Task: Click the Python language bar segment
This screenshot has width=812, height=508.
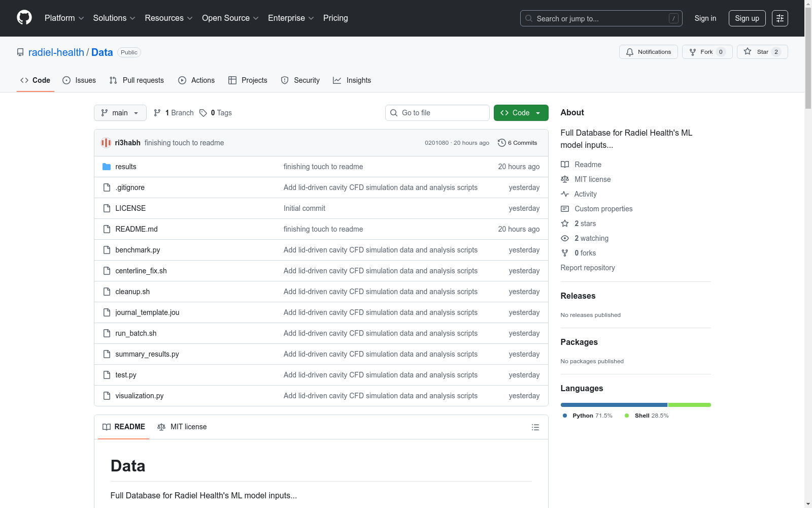Action: pos(614,405)
